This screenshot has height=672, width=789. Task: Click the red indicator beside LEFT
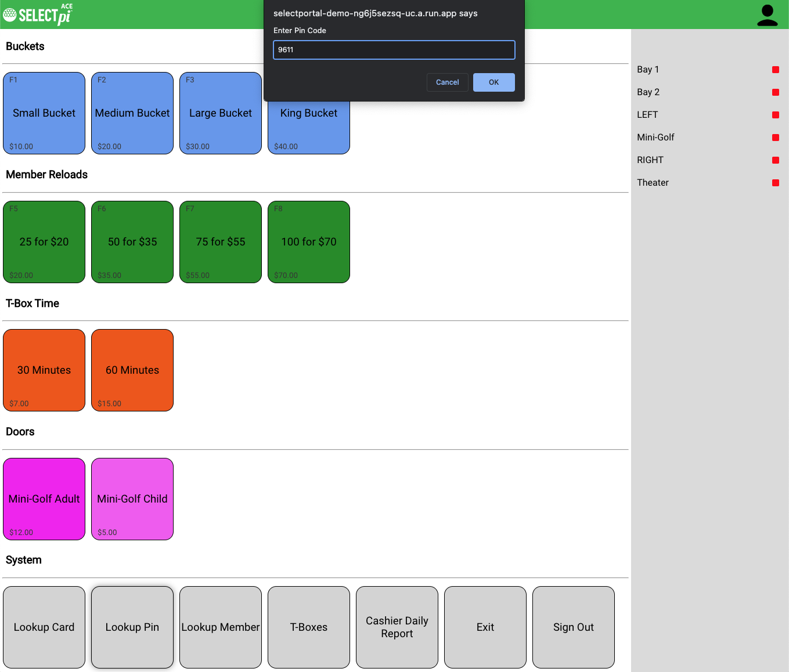[x=775, y=115]
